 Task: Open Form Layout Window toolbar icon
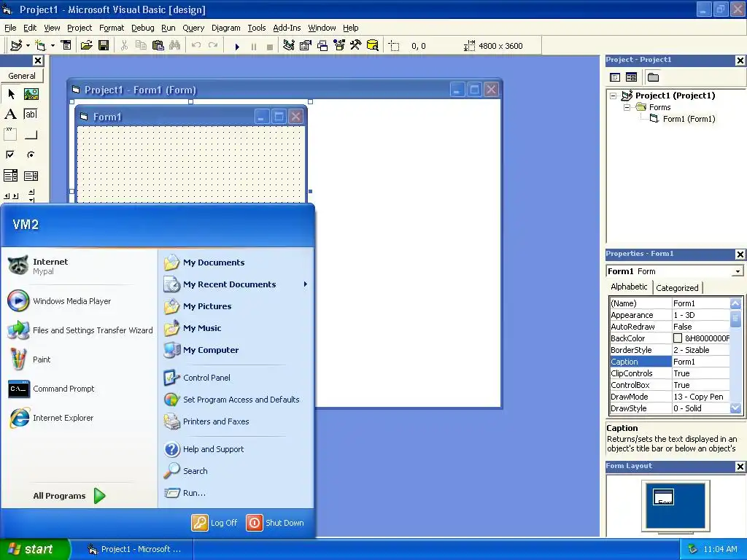[322, 46]
